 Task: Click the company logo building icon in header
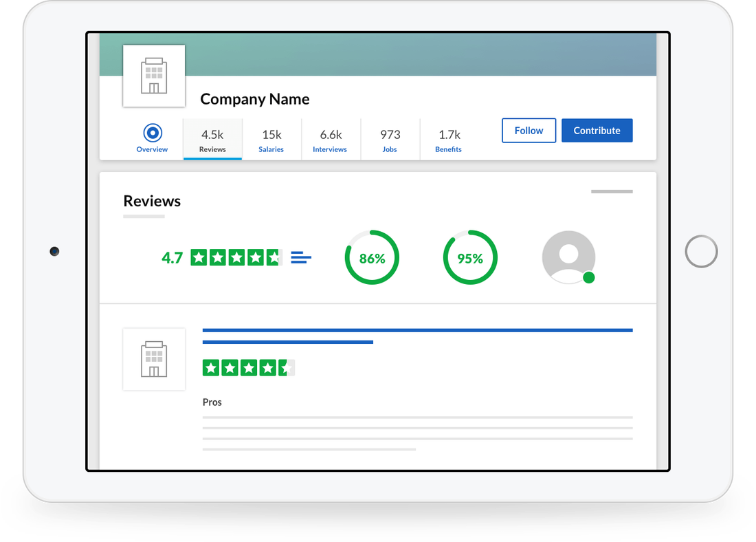pos(154,76)
